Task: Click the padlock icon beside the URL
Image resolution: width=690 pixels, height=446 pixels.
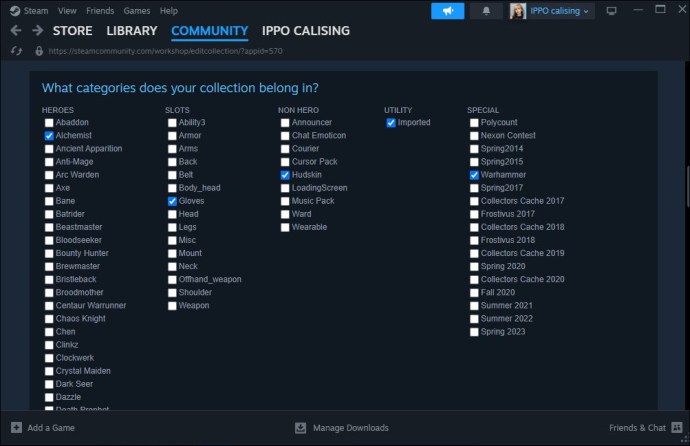Action: pyautogui.click(x=39, y=51)
